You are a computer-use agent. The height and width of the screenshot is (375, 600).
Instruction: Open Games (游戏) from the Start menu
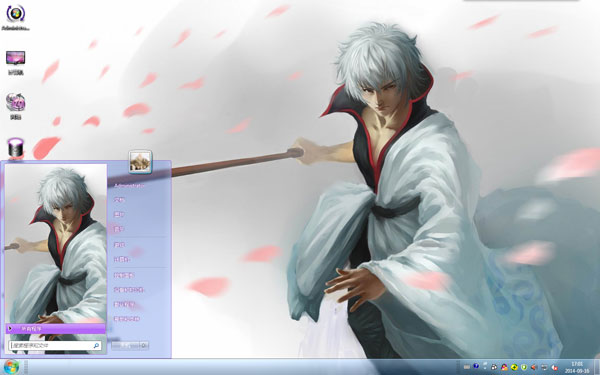120,245
